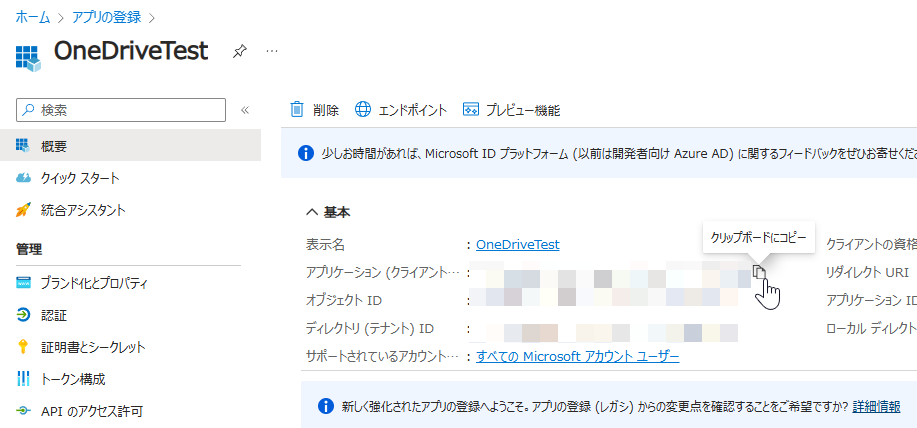Screen dimensions: 917x428
Task: Open the 詳細情報 link
Action: click(x=876, y=406)
